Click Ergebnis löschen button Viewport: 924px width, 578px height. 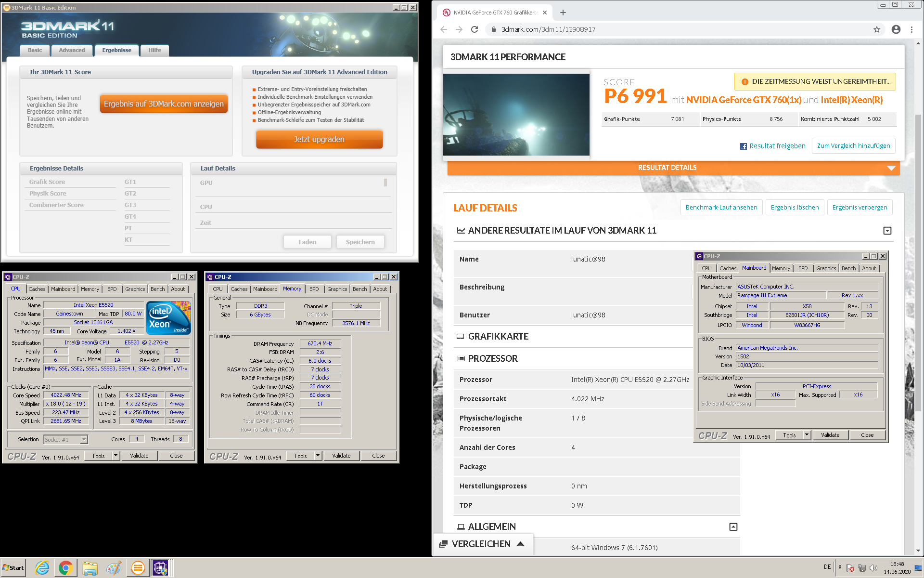(795, 208)
